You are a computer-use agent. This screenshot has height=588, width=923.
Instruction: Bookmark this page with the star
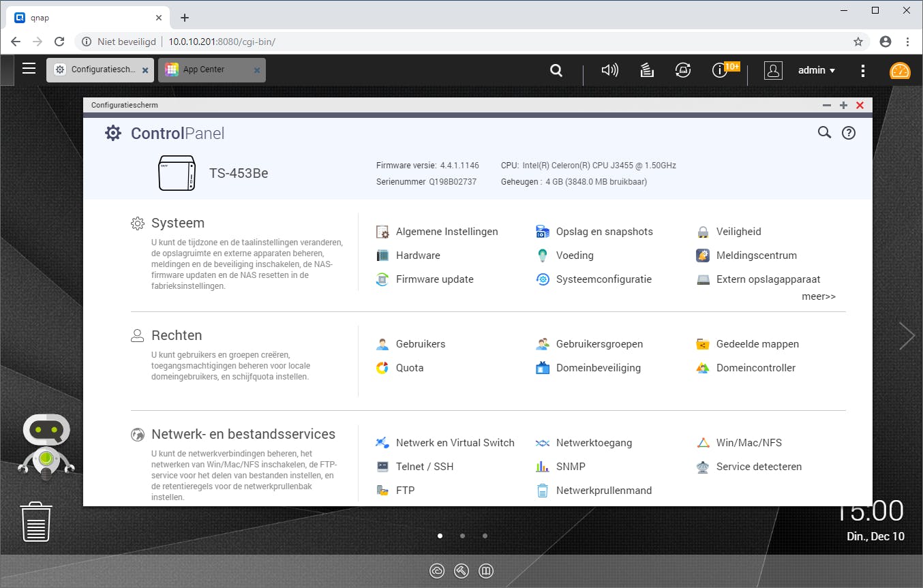click(858, 42)
